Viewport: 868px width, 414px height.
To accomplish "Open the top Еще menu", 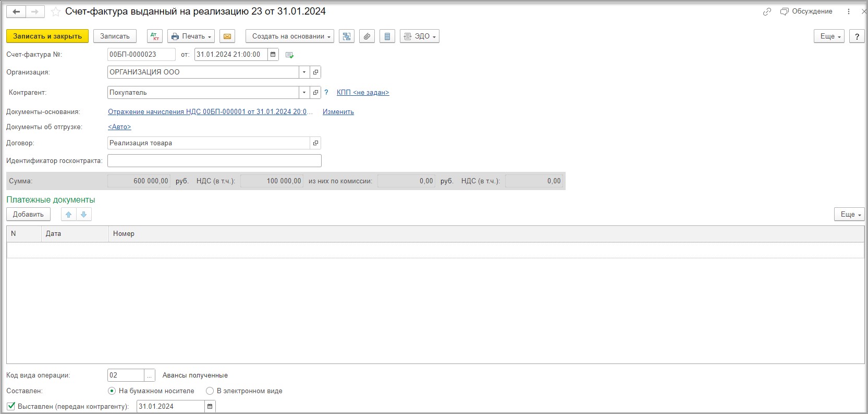I will click(x=829, y=36).
